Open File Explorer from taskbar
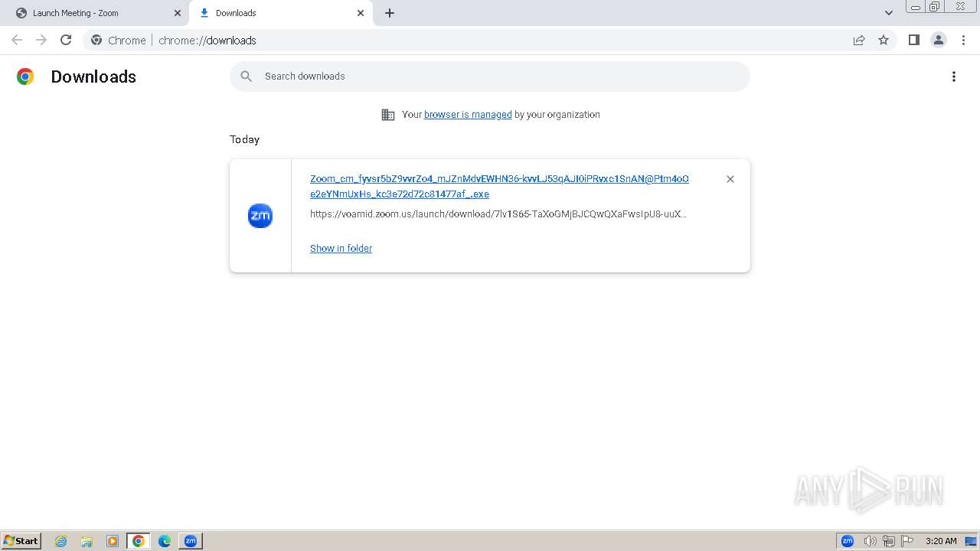 coord(87,541)
